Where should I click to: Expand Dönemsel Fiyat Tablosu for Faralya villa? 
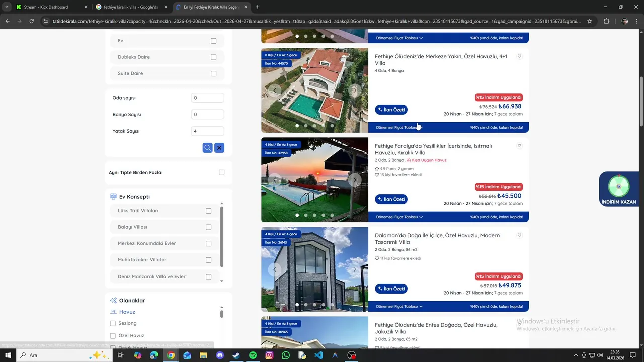(x=399, y=217)
